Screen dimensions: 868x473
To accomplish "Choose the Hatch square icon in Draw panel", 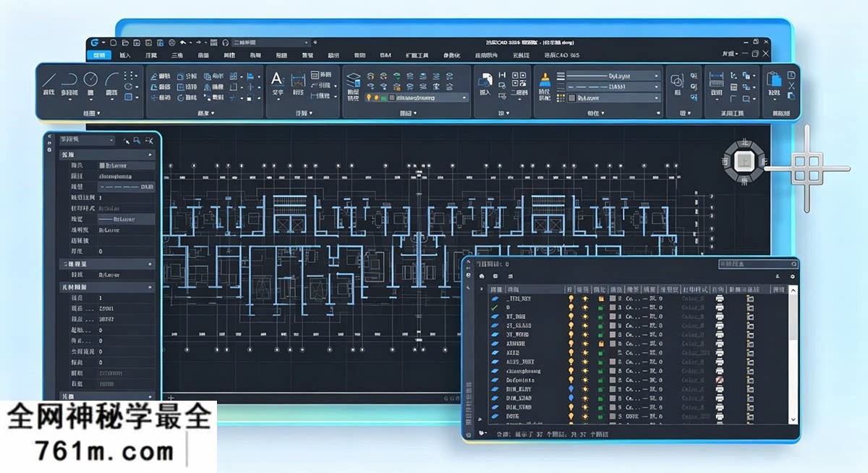I will tap(128, 97).
